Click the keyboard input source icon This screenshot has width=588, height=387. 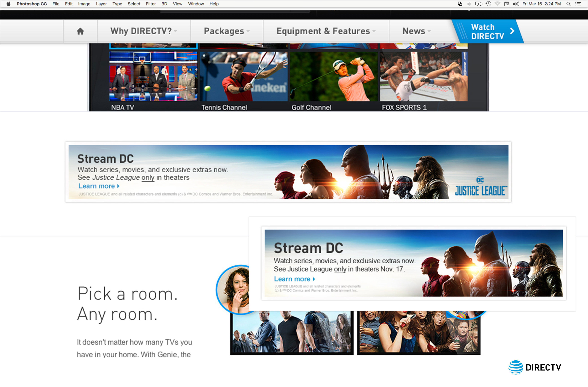(507, 4)
